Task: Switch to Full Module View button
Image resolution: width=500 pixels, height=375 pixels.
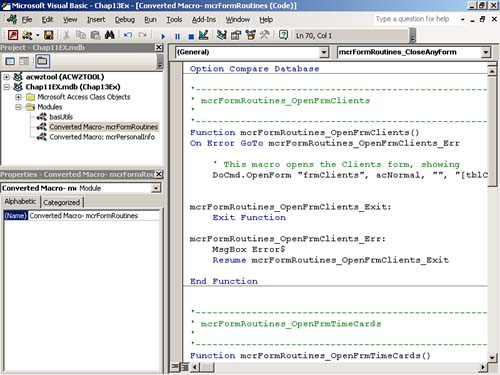Action: click(x=184, y=367)
